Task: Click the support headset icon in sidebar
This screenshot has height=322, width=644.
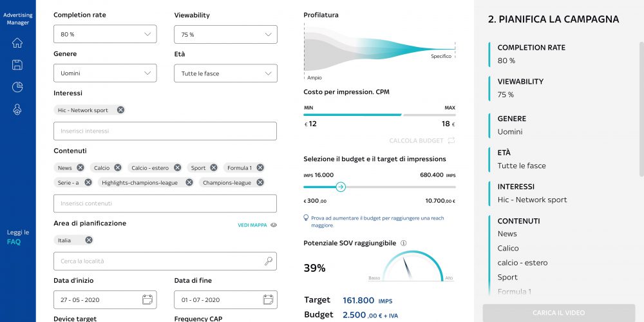Action: point(17,109)
